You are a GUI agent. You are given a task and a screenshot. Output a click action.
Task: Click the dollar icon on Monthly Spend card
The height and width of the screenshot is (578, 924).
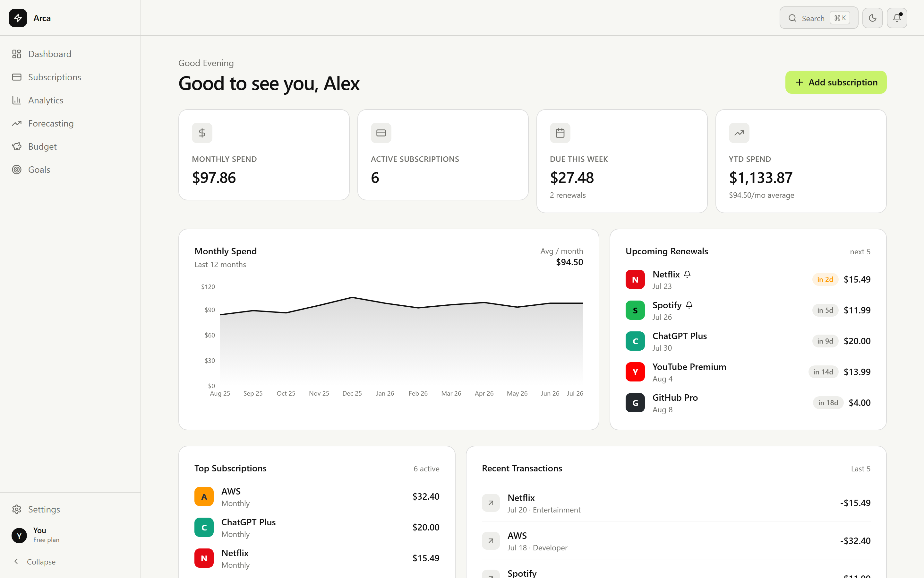202,133
